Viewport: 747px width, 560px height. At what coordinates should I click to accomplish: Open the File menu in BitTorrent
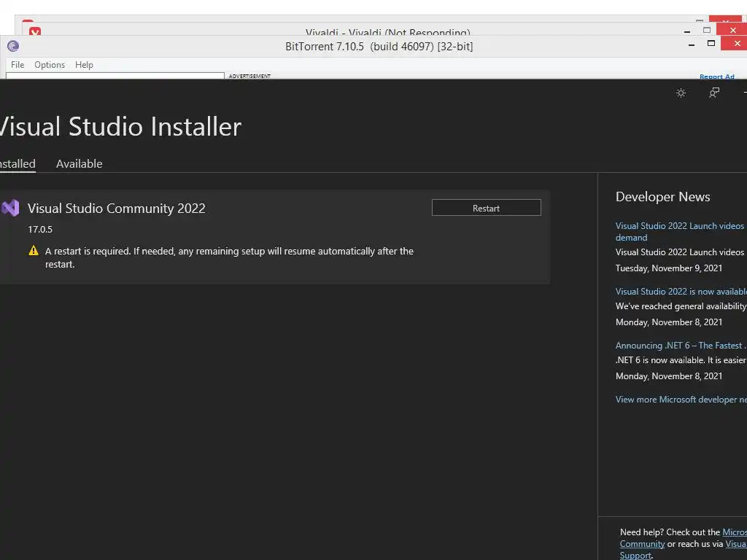[x=18, y=65]
